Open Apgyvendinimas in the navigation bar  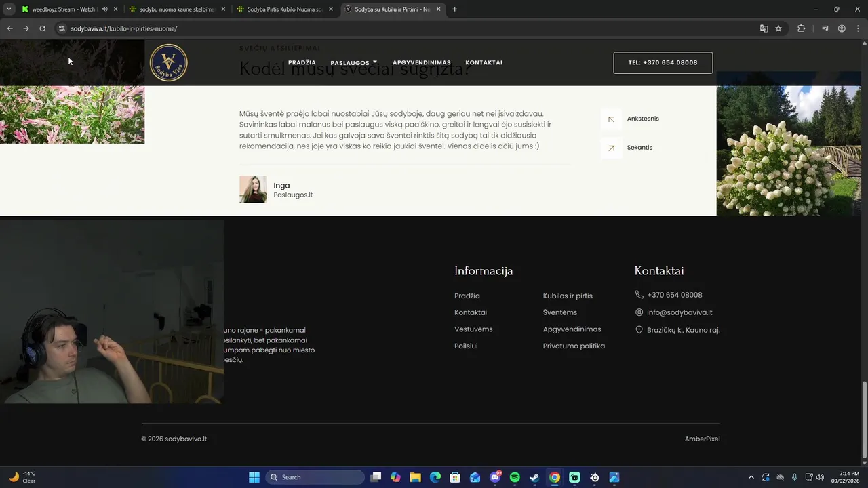click(422, 62)
